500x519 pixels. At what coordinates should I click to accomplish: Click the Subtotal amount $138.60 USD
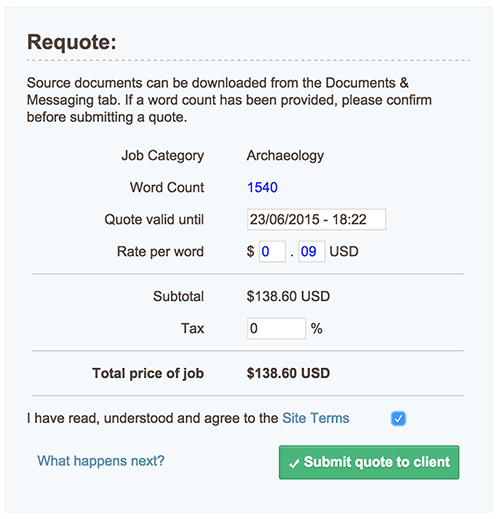pyautogui.click(x=288, y=296)
